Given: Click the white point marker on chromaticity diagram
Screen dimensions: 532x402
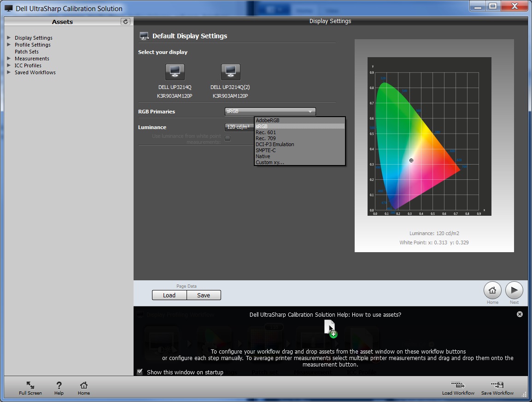Looking at the screenshot, I should (411, 160).
